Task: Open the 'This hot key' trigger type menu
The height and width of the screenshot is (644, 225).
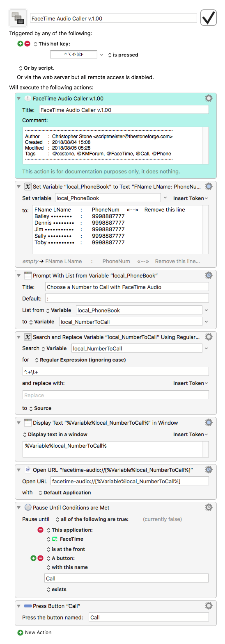Action: (52, 44)
